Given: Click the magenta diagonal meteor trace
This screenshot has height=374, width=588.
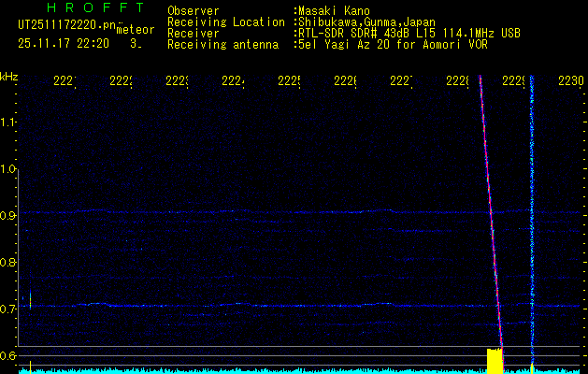Looking at the screenshot, I should (491, 215).
